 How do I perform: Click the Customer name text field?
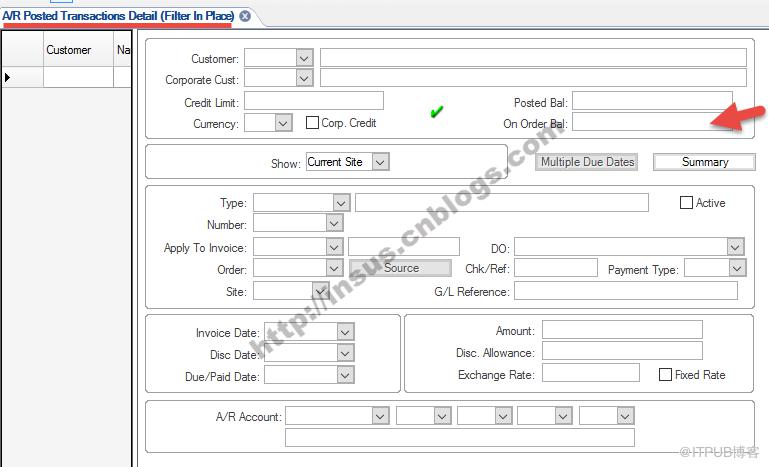coord(533,57)
